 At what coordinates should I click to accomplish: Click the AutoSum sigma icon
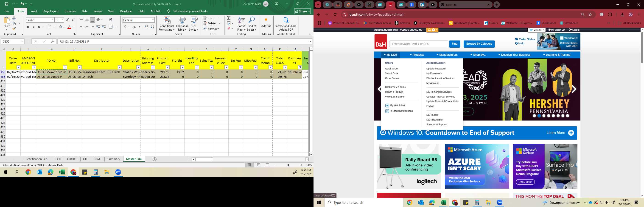pos(229,18)
